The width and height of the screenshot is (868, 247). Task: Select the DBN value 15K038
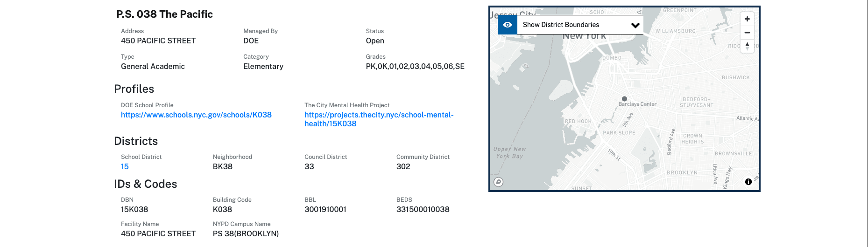134,209
